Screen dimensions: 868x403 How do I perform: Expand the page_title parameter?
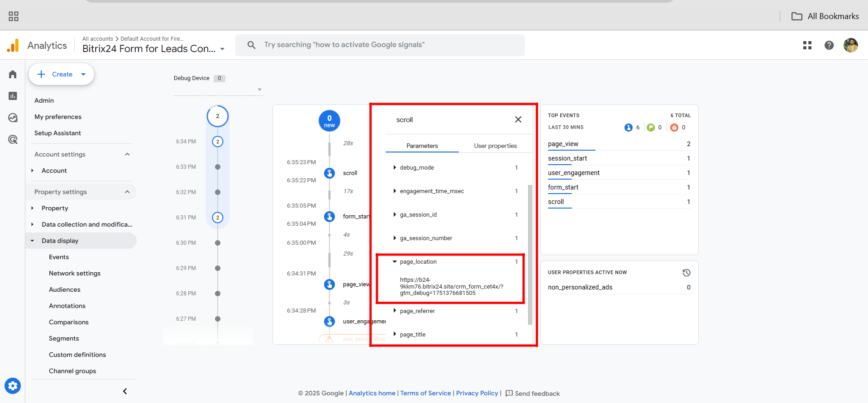coord(395,334)
